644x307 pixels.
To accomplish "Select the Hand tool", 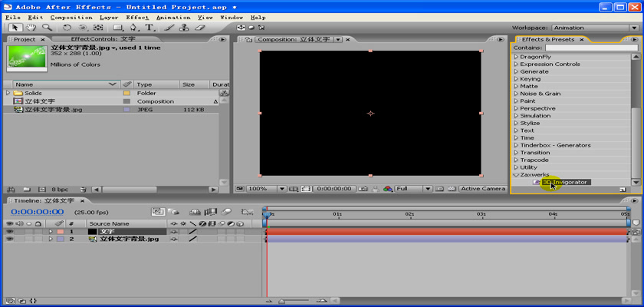I will (31, 28).
